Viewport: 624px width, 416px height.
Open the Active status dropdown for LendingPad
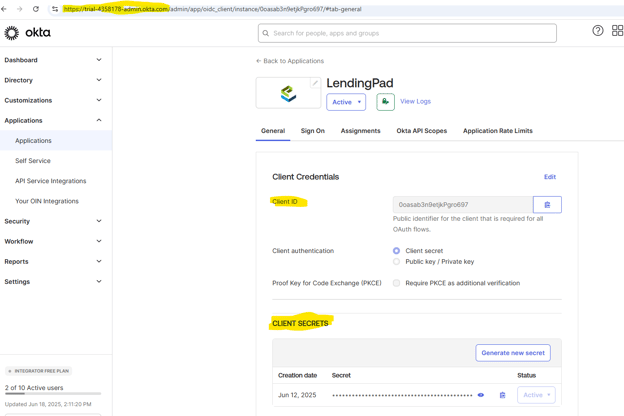point(346,102)
